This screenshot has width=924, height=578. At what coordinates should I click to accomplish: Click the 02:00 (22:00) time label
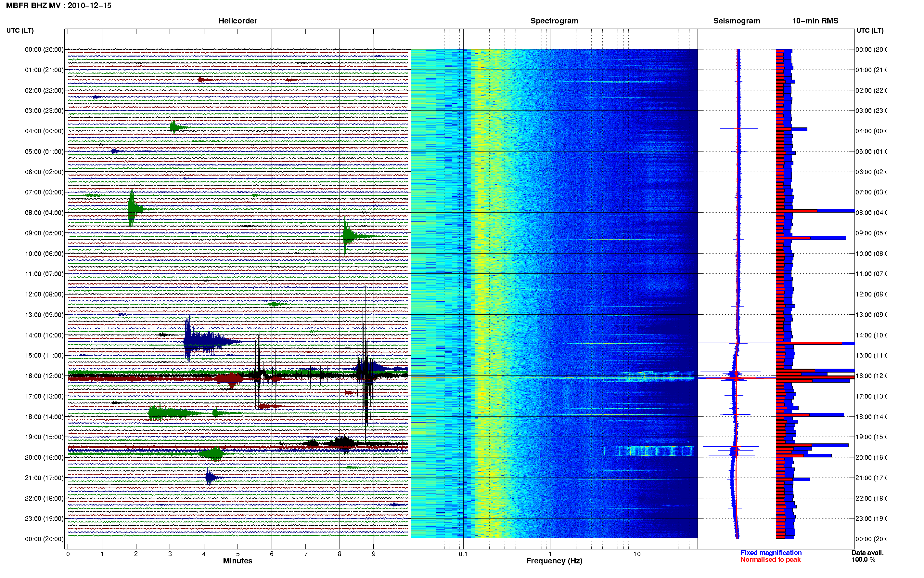44,90
